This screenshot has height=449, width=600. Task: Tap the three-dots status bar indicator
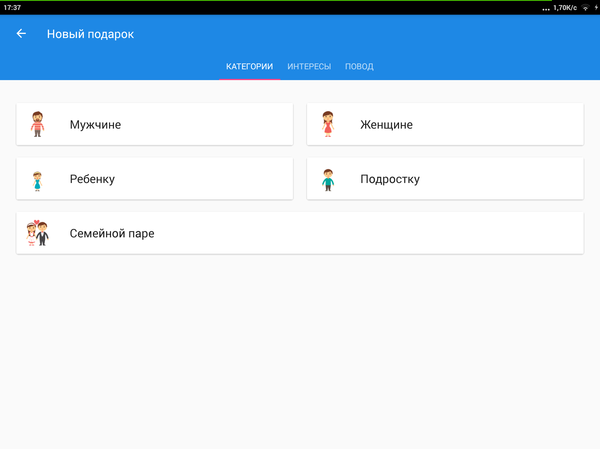(545, 7)
